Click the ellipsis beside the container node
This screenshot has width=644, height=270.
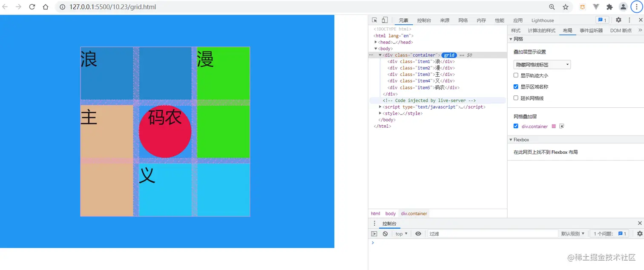pyautogui.click(x=371, y=55)
